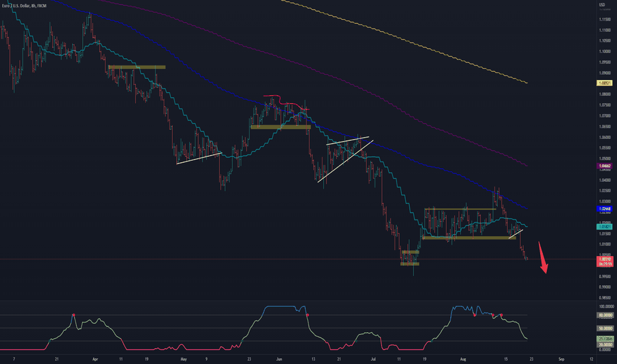Click the 1.05000 price axis tick
Screen dimensions: 617x364
(x=605, y=159)
